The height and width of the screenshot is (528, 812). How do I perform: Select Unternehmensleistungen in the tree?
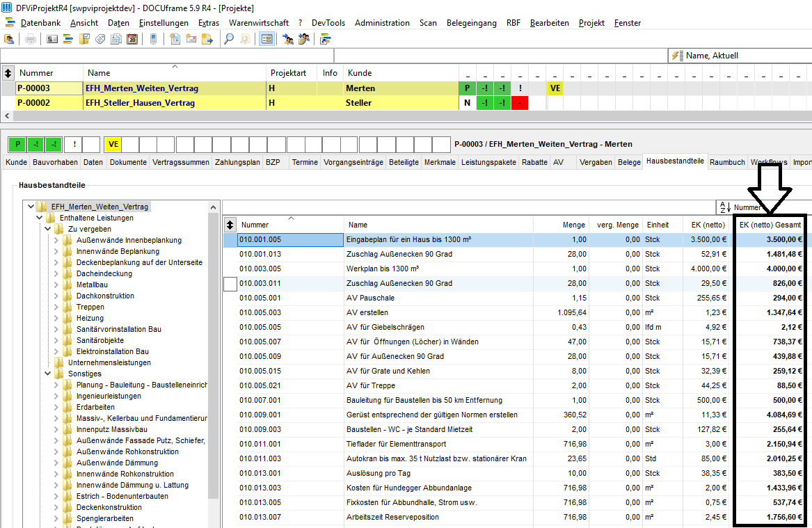pos(109,362)
